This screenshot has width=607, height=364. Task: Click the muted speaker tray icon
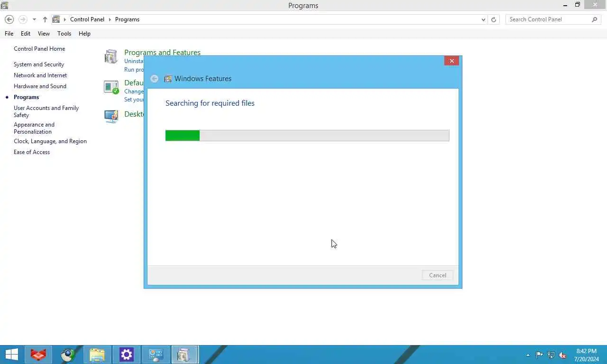click(562, 355)
